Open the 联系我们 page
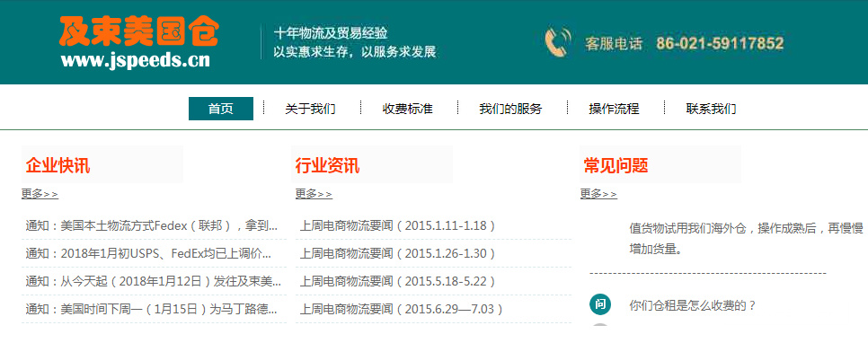Image resolution: width=868 pixels, height=343 pixels. point(712,109)
